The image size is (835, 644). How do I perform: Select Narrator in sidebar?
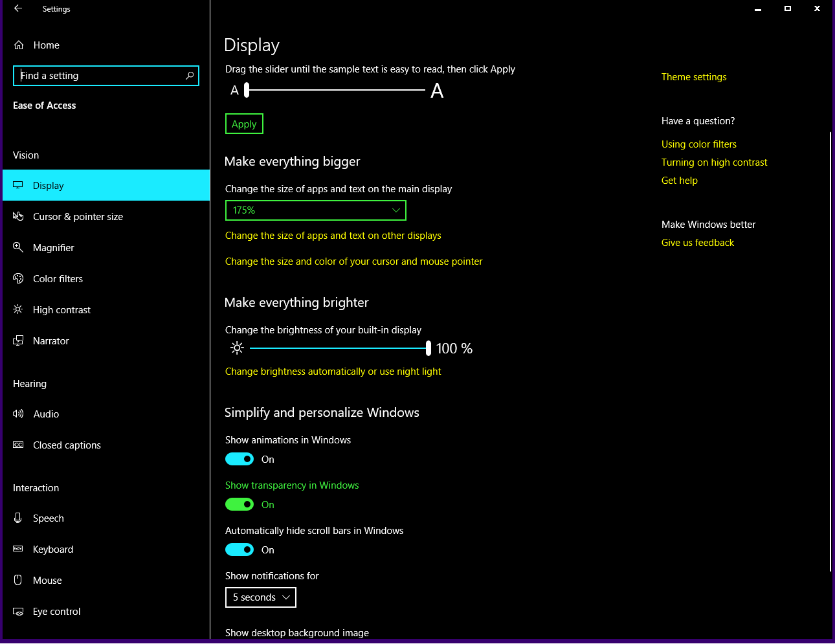51,341
